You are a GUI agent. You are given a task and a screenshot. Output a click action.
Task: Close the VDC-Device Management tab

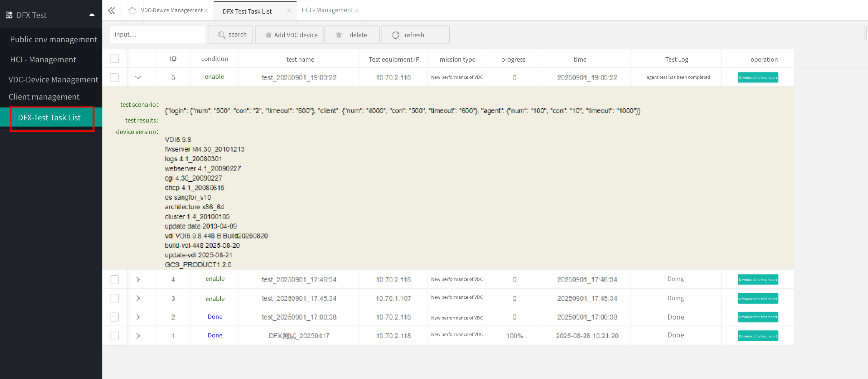(206, 11)
